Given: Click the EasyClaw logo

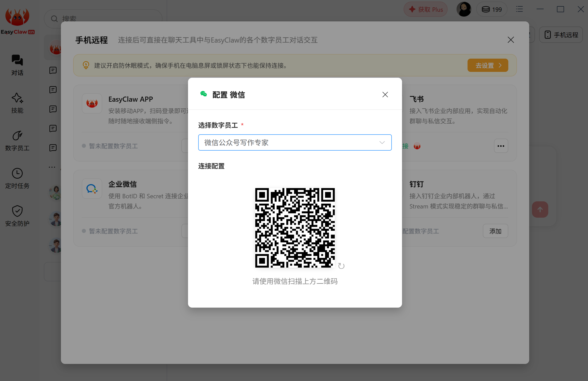Looking at the screenshot, I should pos(17,21).
